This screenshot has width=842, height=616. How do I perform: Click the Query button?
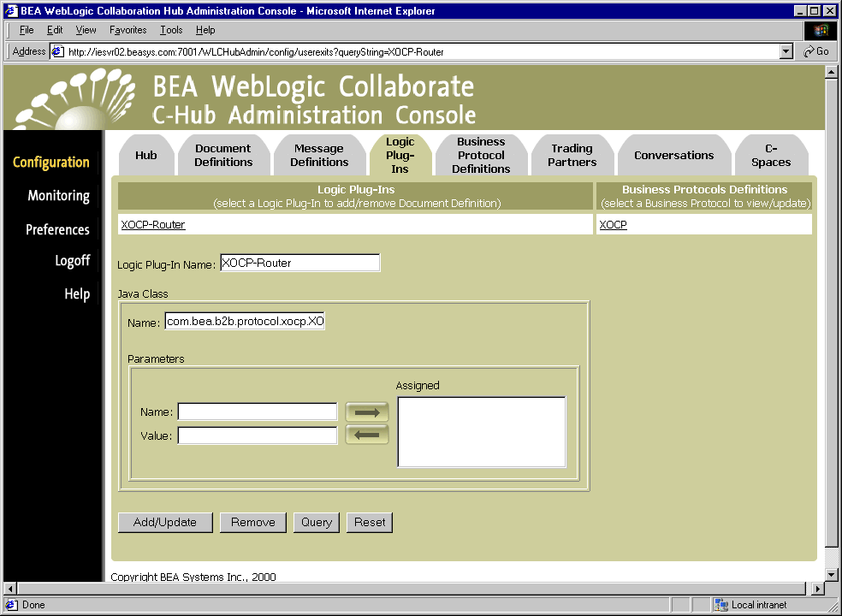(x=317, y=523)
